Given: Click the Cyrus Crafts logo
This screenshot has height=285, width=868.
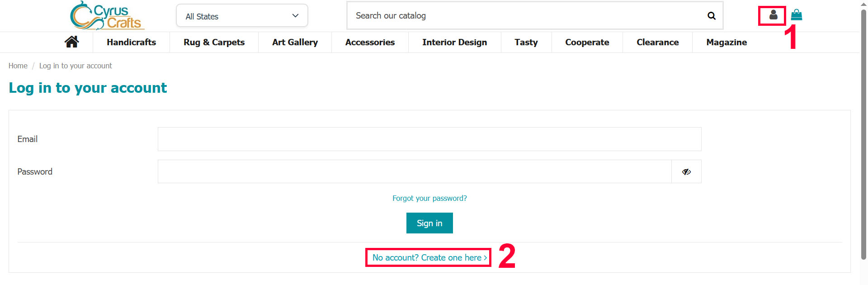Looking at the screenshot, I should [107, 15].
